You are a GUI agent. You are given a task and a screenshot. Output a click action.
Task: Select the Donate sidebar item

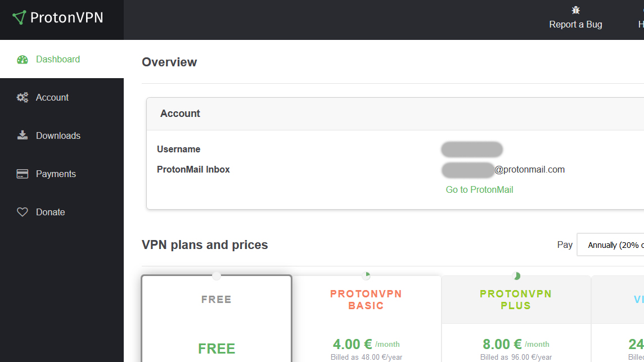[51, 212]
